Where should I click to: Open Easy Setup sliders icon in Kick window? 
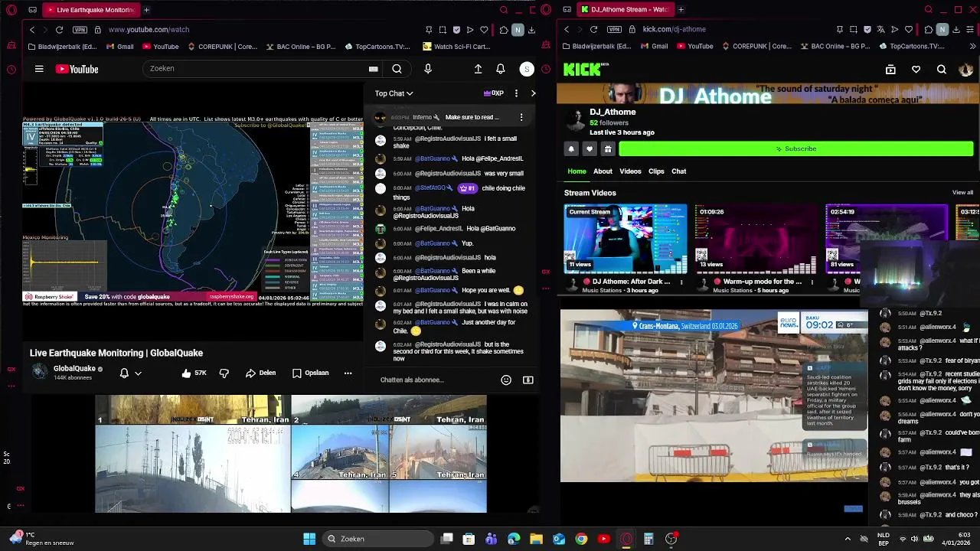pyautogui.click(x=971, y=29)
